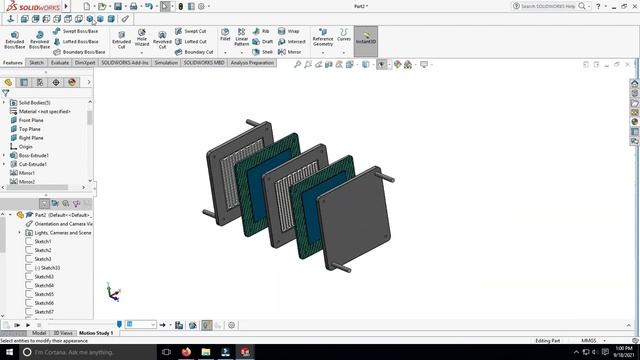The image size is (640, 360).
Task: Click the Cortana search box
Action: pos(88,352)
